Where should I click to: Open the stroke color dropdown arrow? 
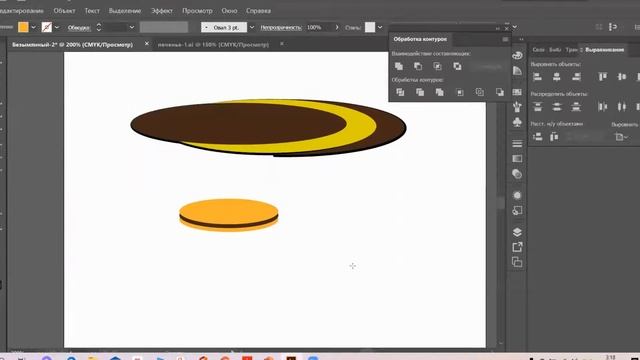(x=57, y=27)
